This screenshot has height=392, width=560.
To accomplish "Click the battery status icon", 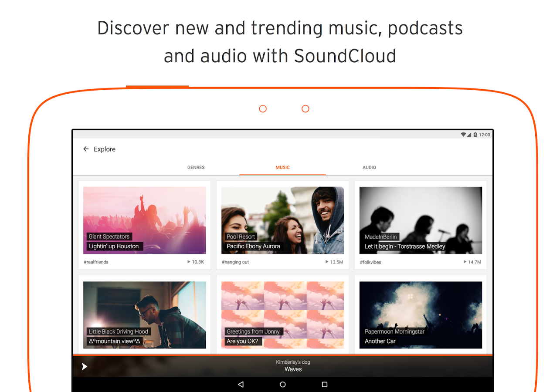I will click(475, 135).
